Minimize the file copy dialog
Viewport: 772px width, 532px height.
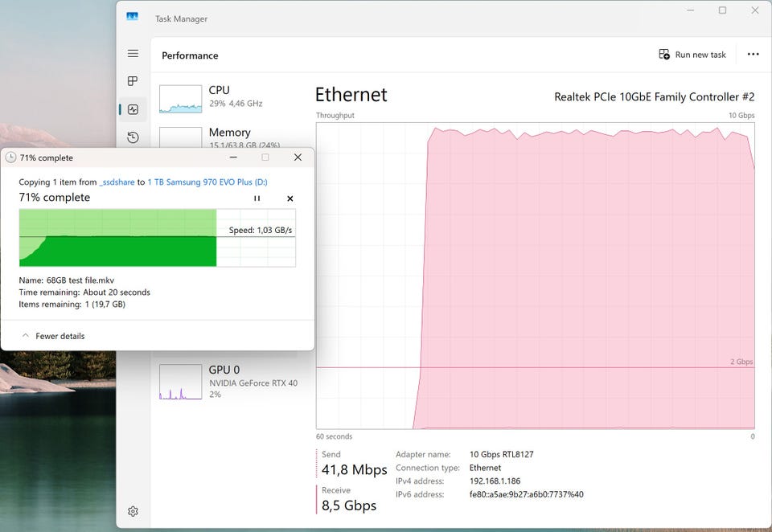coord(233,158)
